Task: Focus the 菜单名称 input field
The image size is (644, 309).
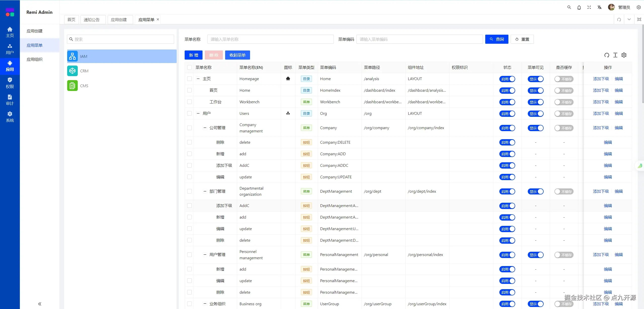Action: (270, 39)
